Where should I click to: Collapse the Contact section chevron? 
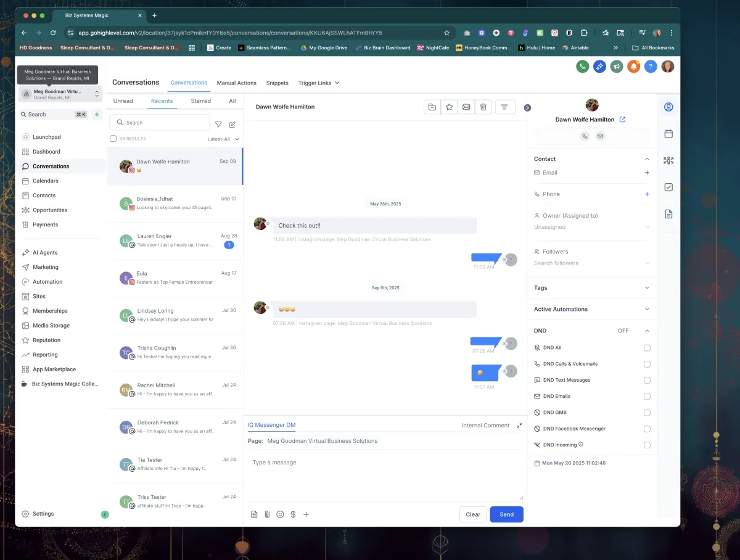tap(647, 159)
